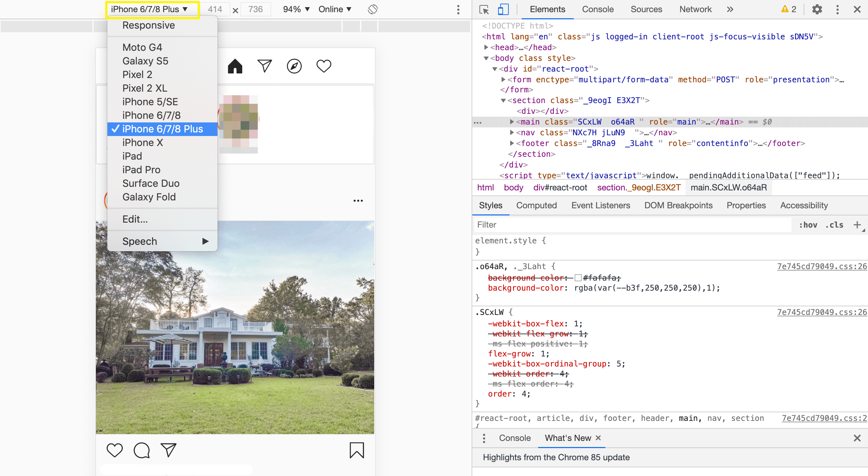Screen dimensions: 868x476
Task: Click the inspect element icon
Action: pyautogui.click(x=484, y=9)
